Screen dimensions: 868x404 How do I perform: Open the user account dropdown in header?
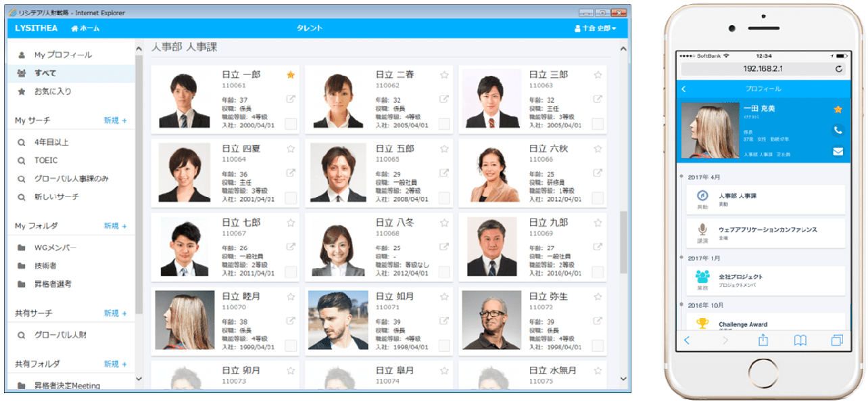pos(595,28)
